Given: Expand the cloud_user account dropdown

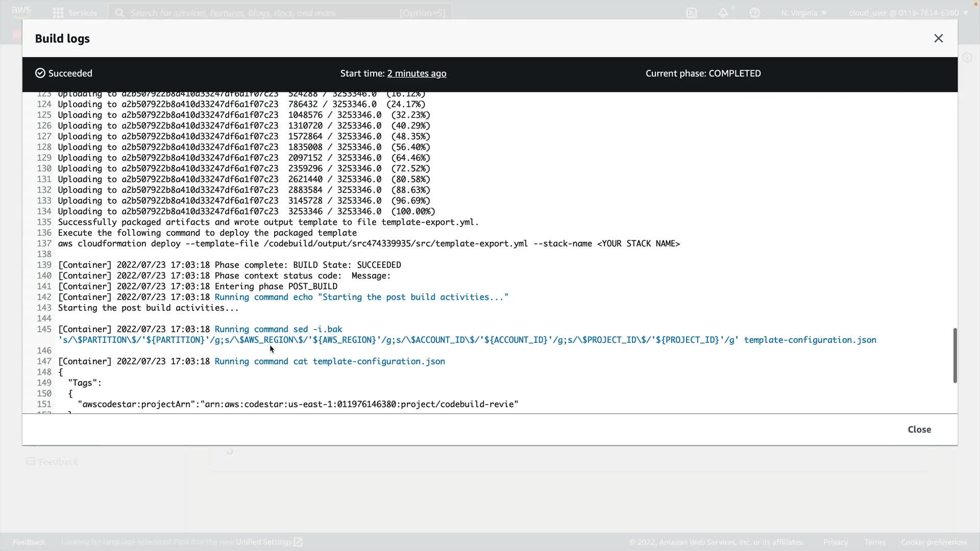Looking at the screenshot, I should click(908, 13).
